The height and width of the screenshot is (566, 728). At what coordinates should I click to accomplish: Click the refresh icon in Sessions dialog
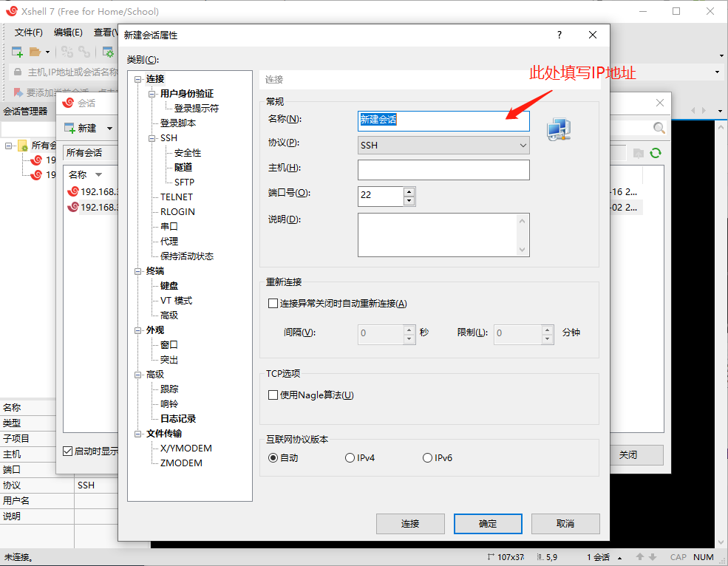[656, 153]
